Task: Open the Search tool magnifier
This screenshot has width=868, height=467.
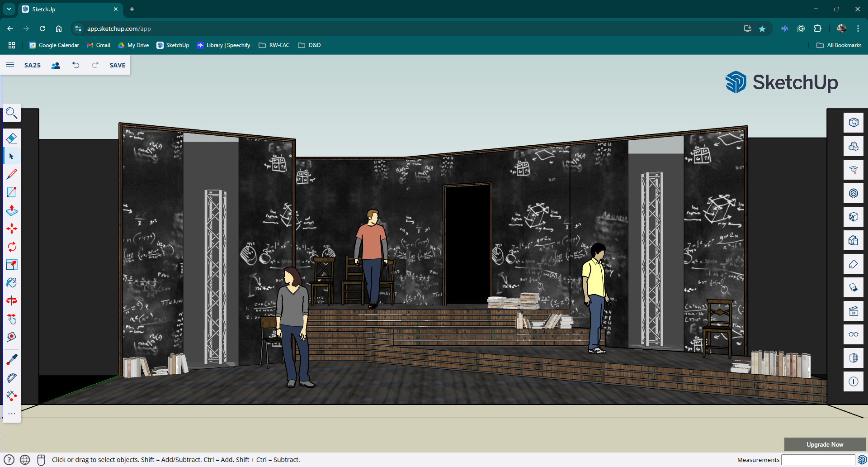Action: point(12,113)
